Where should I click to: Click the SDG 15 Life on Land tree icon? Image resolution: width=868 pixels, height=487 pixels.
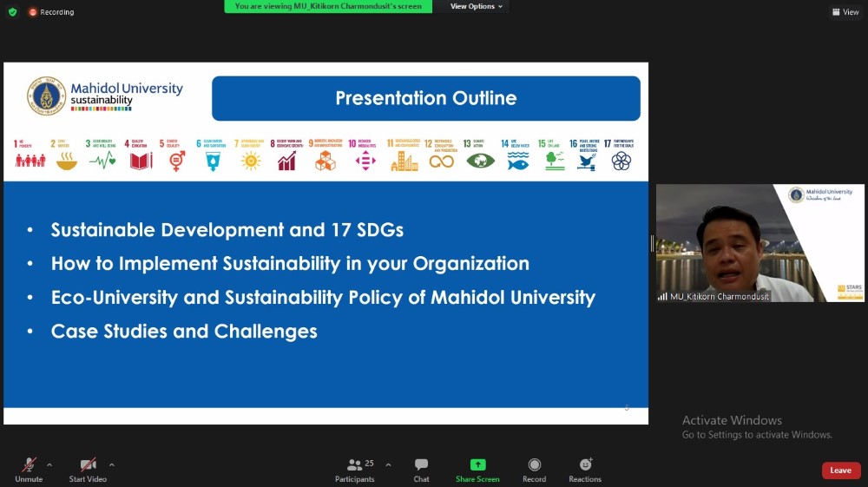point(555,161)
